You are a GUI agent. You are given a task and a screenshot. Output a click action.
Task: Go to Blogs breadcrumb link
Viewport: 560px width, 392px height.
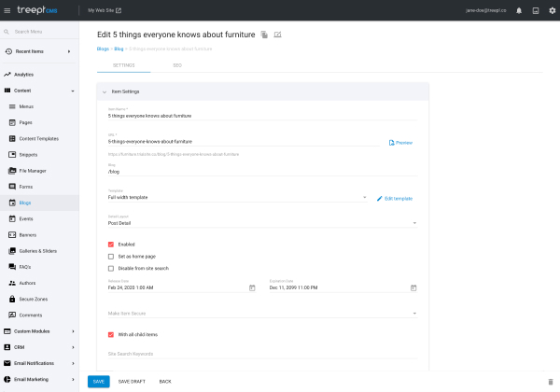[103, 49]
